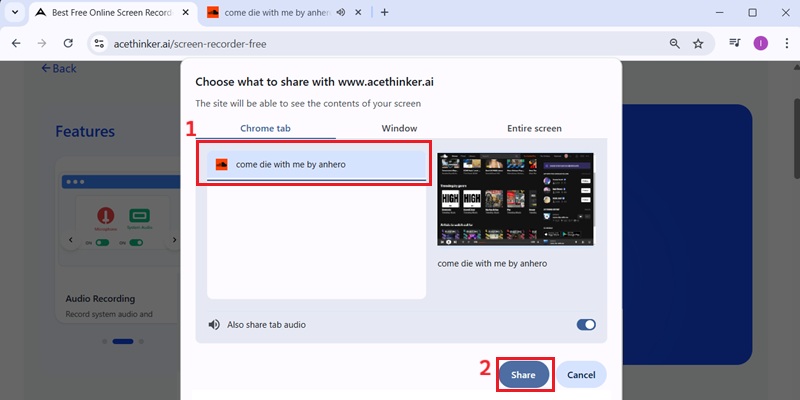Reload the current page
This screenshot has width=800, height=400.
pyautogui.click(x=68, y=43)
